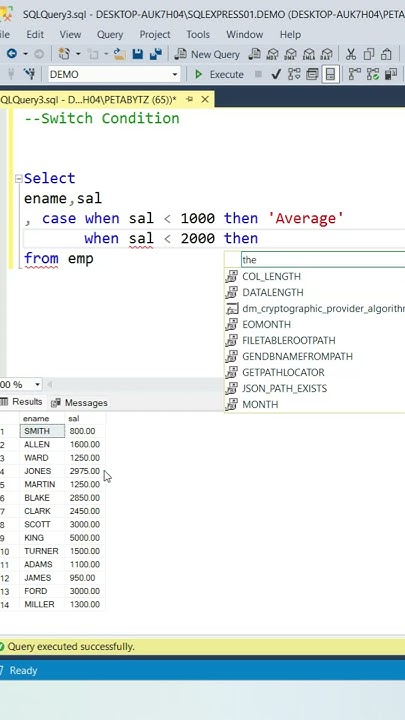Open the Window menu

coord(244,34)
